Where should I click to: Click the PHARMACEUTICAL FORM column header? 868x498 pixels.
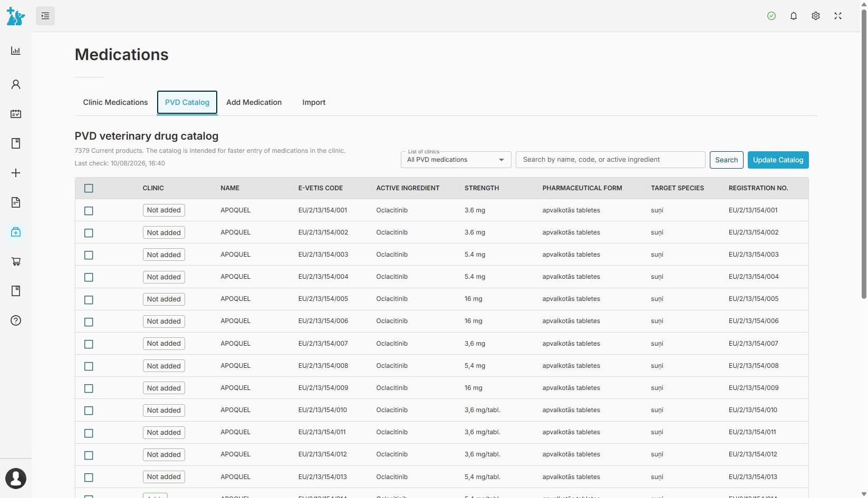coord(582,188)
